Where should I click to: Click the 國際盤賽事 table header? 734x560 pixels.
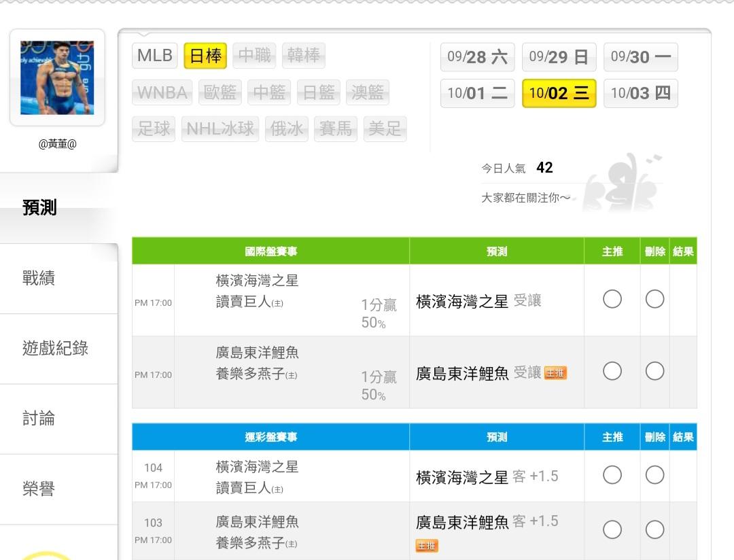coord(271,251)
